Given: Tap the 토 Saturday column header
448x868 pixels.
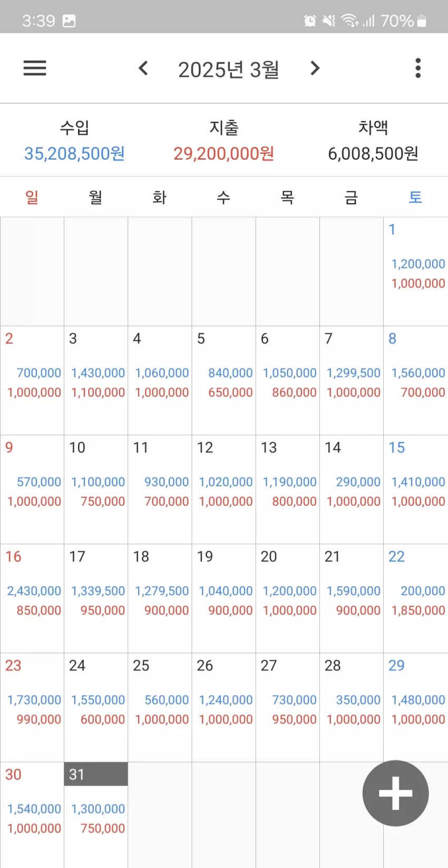Looking at the screenshot, I should [x=415, y=197].
